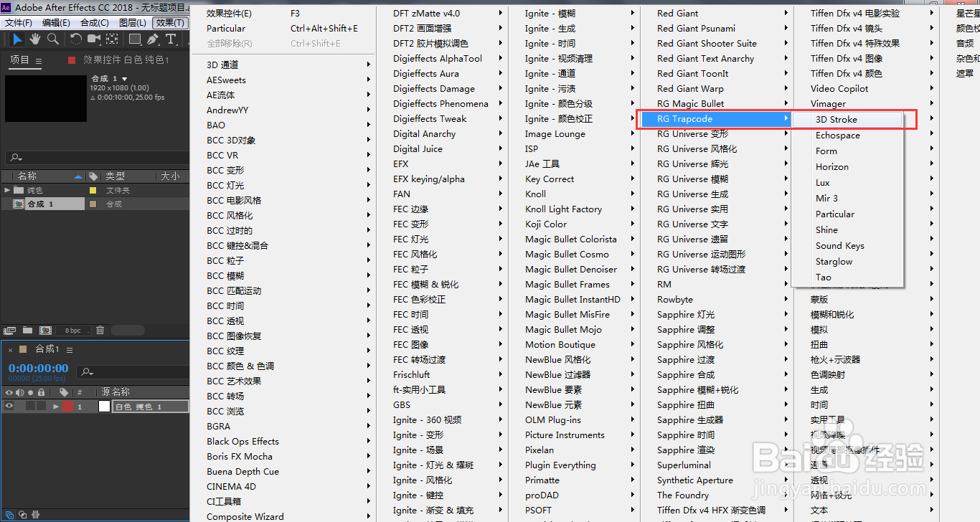980x522 pixels.
Task: Select the Pen tool
Action: (x=154, y=39)
